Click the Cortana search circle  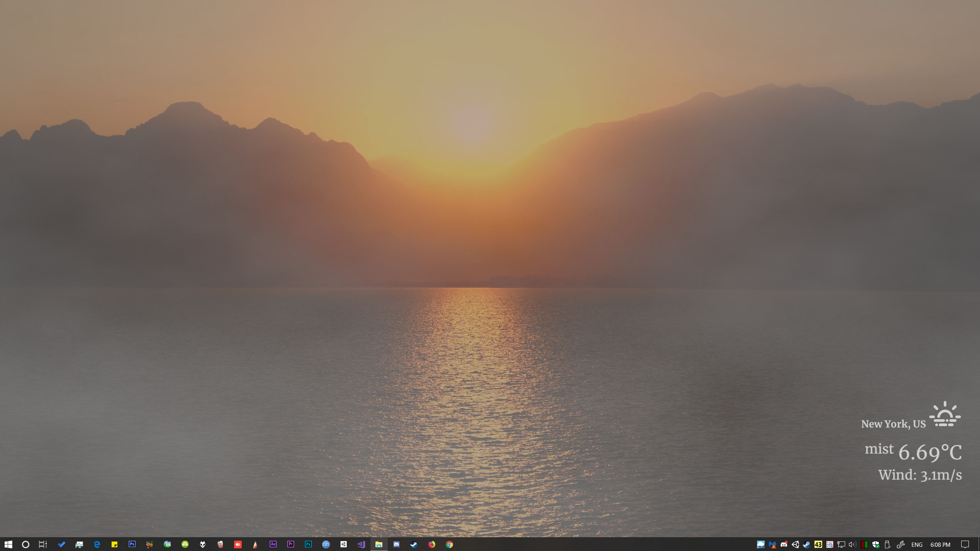(26, 544)
